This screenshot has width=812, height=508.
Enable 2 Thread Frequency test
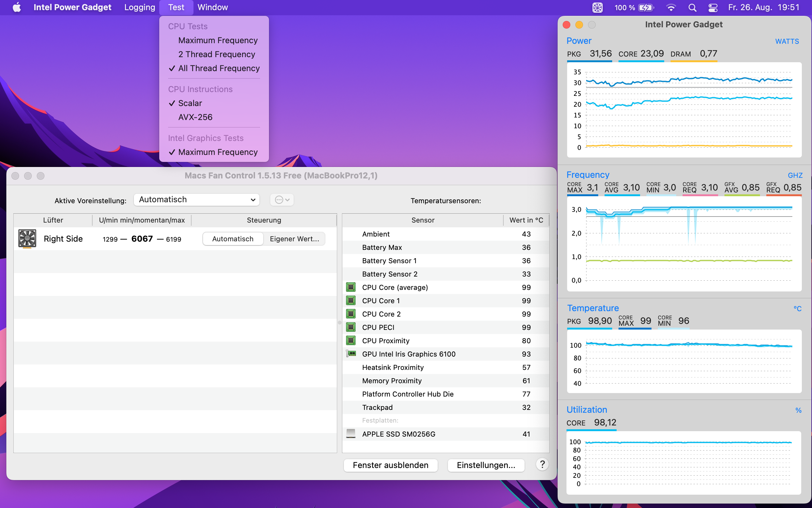pos(214,54)
